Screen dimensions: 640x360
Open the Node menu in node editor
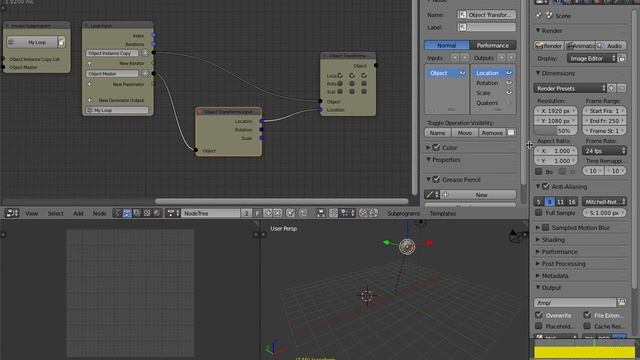click(99, 213)
